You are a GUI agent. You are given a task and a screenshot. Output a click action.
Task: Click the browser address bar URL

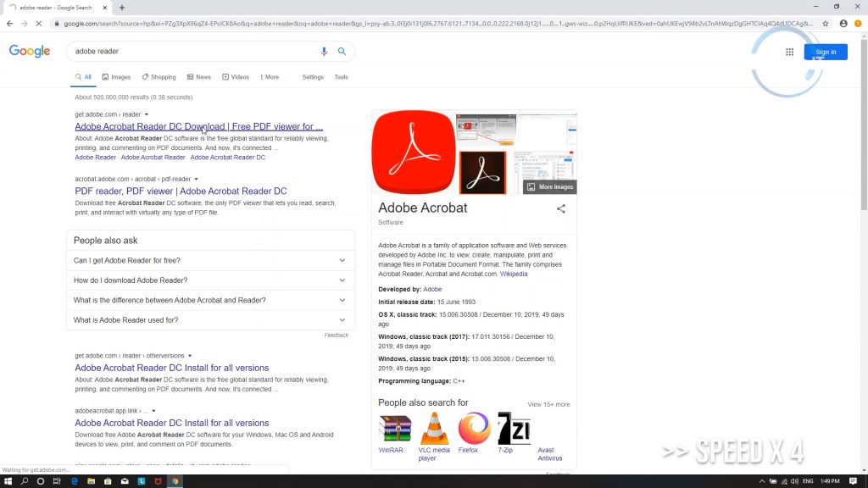point(438,24)
